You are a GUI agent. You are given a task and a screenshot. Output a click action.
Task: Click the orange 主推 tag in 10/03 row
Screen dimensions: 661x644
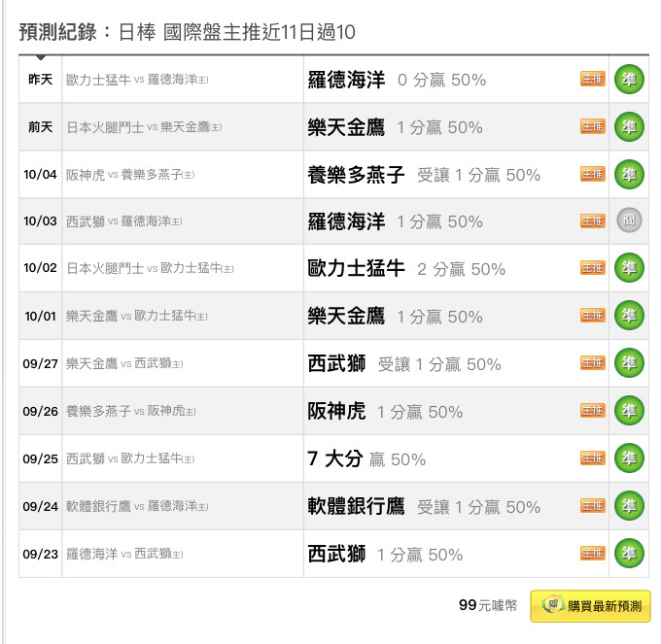click(593, 220)
